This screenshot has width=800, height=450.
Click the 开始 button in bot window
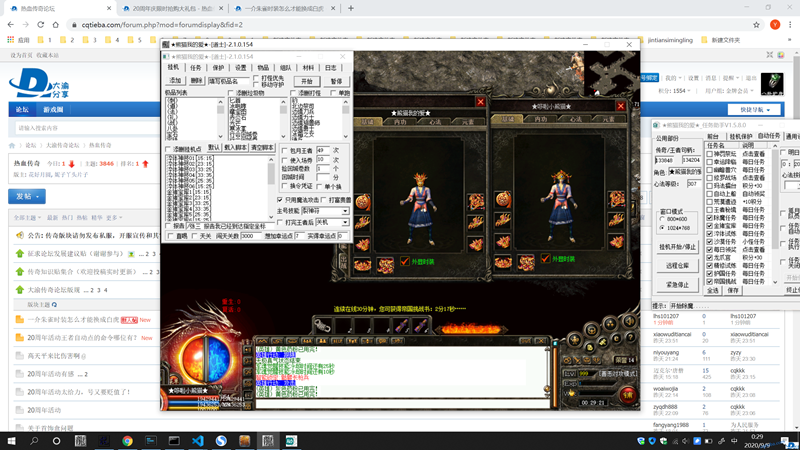point(307,81)
